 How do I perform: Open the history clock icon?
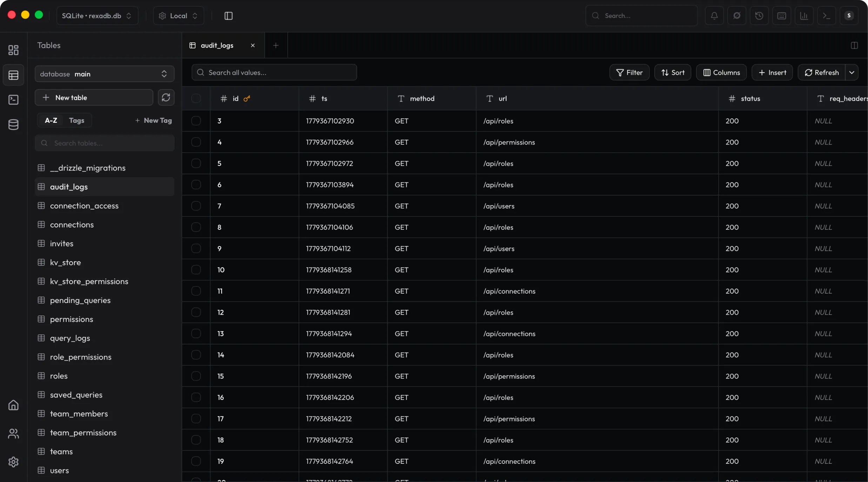click(x=759, y=16)
